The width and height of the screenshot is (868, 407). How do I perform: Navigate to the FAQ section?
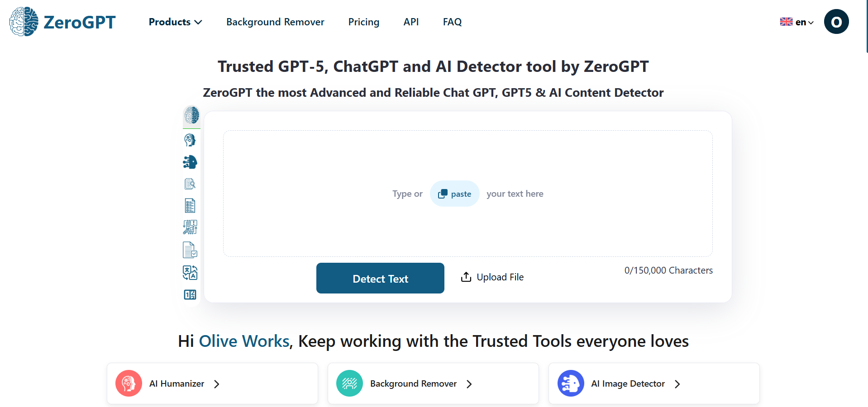(452, 22)
